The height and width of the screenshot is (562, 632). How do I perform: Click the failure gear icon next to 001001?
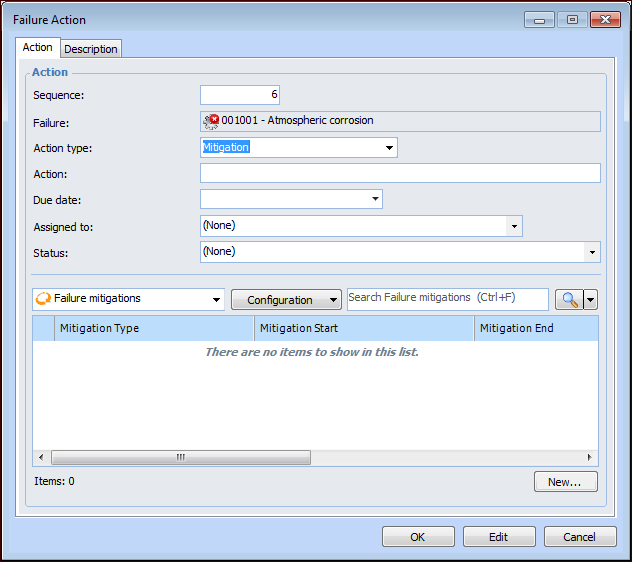pyautogui.click(x=210, y=121)
